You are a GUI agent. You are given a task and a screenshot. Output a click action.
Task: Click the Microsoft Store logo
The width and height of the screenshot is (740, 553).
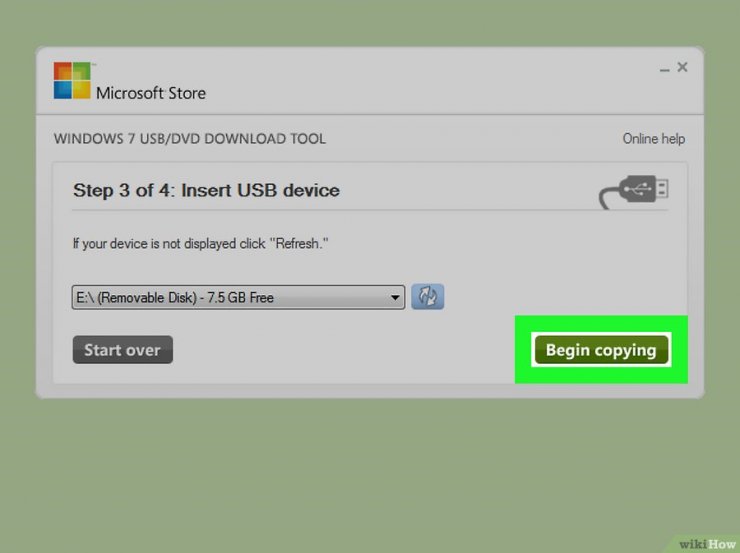click(72, 81)
